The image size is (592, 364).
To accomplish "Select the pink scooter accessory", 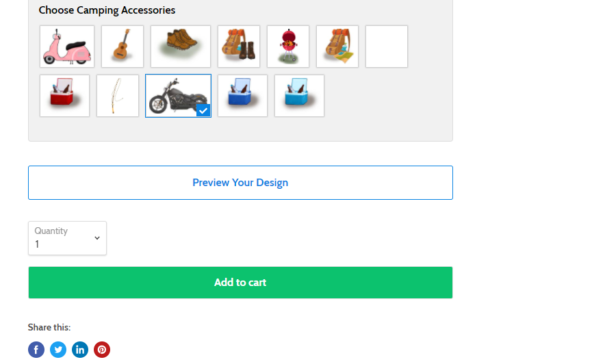I will pyautogui.click(x=67, y=47).
